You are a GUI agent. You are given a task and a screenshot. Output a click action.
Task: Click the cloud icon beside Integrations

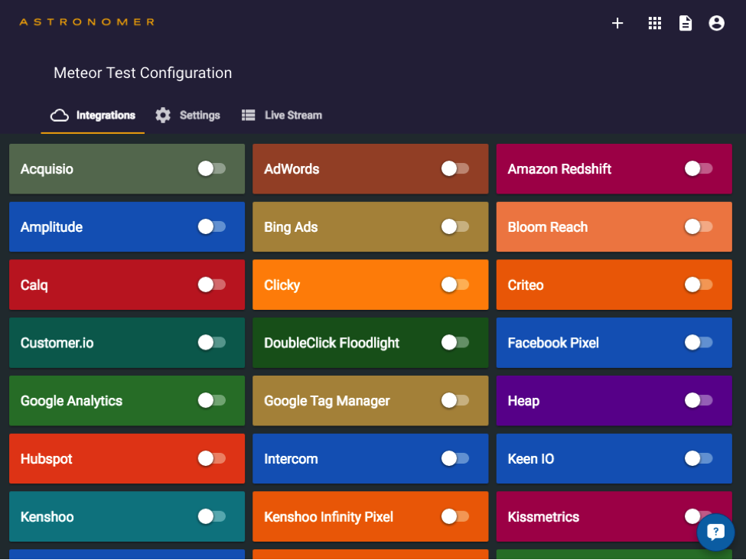click(60, 116)
